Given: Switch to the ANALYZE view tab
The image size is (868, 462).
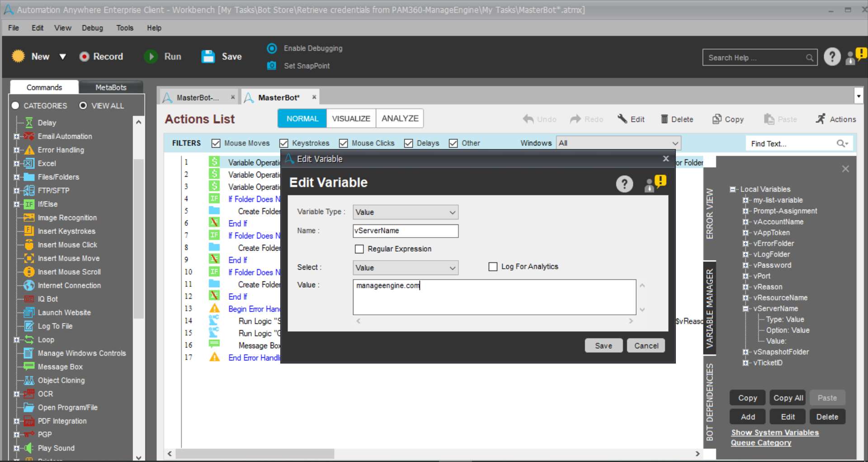Looking at the screenshot, I should [x=400, y=118].
